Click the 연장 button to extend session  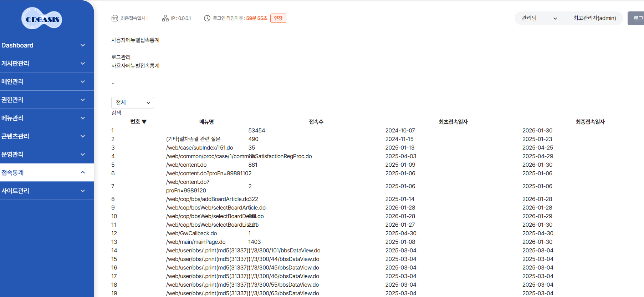[x=278, y=18]
